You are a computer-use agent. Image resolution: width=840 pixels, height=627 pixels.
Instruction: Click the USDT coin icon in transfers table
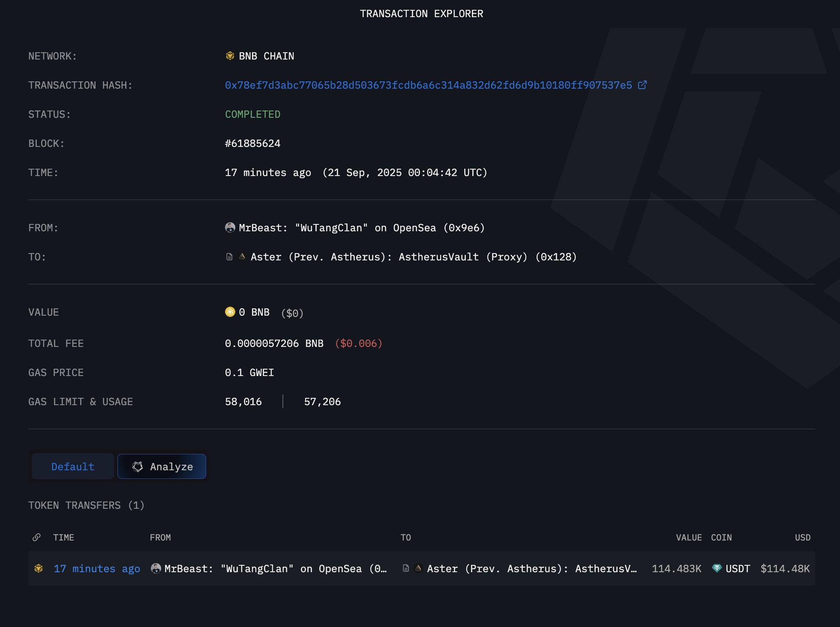(717, 568)
